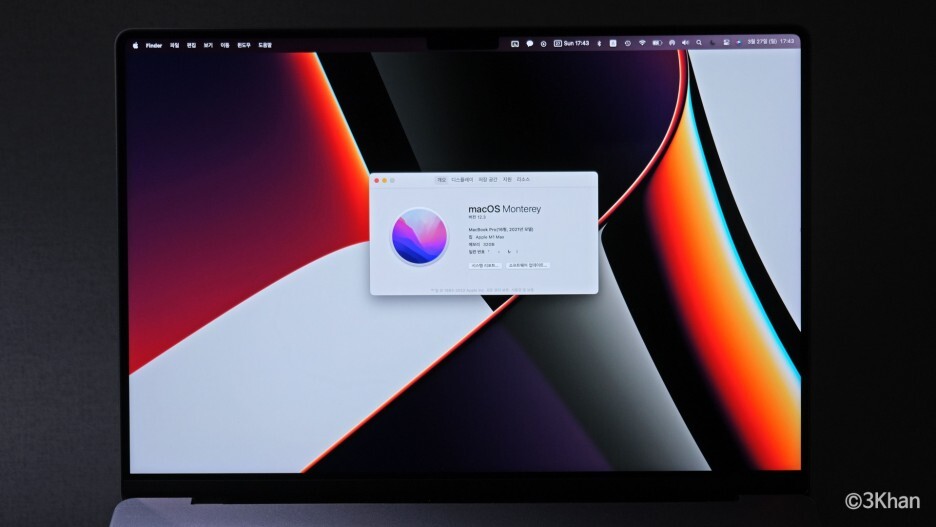Click the date and time 3월 27일 17:43
This screenshot has height=527, width=936.
tap(771, 42)
